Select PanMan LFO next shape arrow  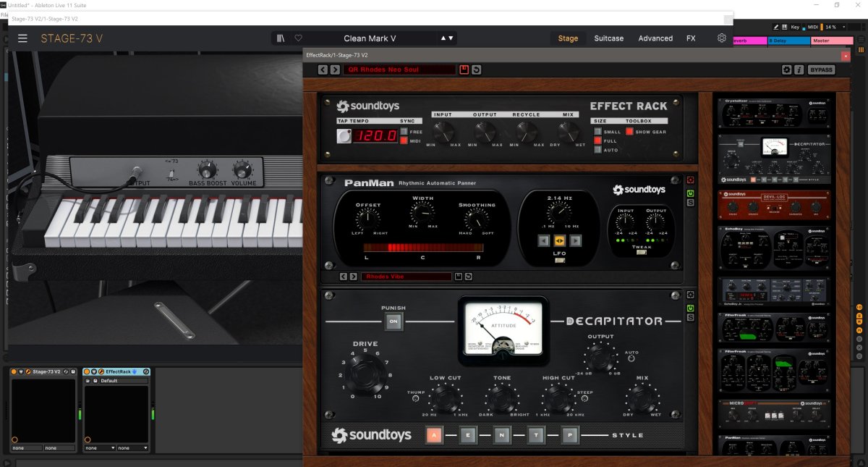tap(575, 240)
